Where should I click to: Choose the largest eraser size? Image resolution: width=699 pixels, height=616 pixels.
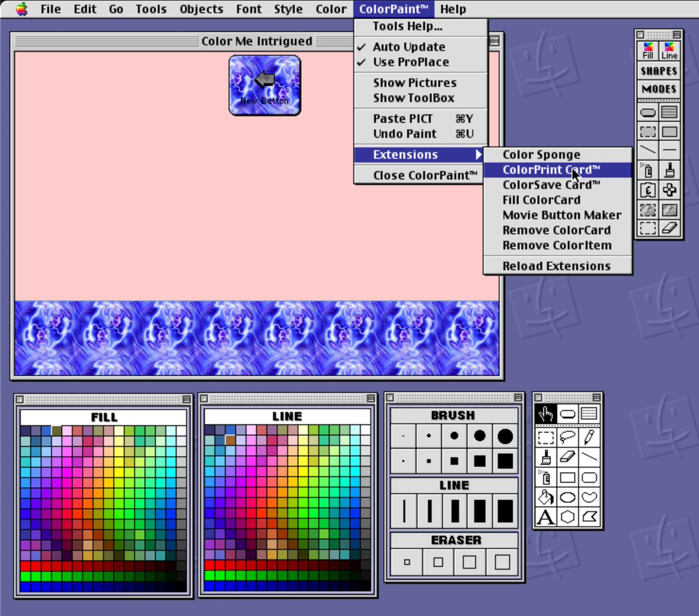tap(502, 562)
